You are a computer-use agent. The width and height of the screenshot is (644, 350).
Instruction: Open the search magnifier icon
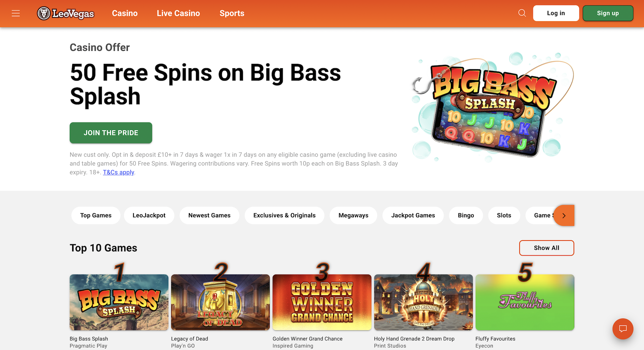click(522, 13)
